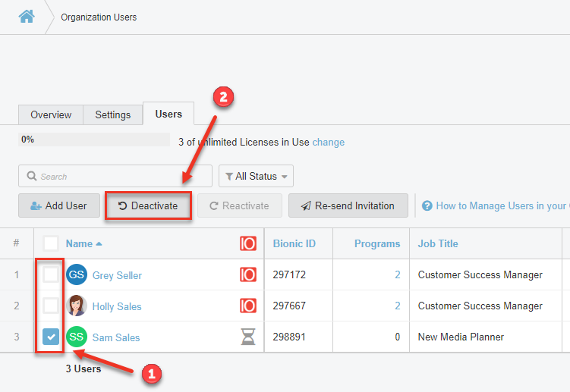Click the help question mark icon
Screen dimensions: 570x392
coord(427,205)
